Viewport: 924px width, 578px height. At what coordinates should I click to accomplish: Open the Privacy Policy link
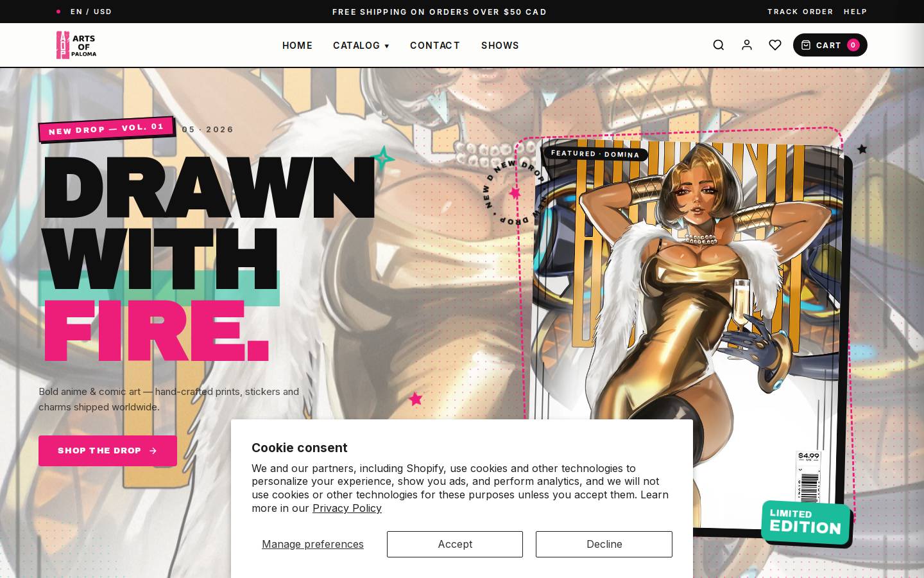click(x=347, y=508)
